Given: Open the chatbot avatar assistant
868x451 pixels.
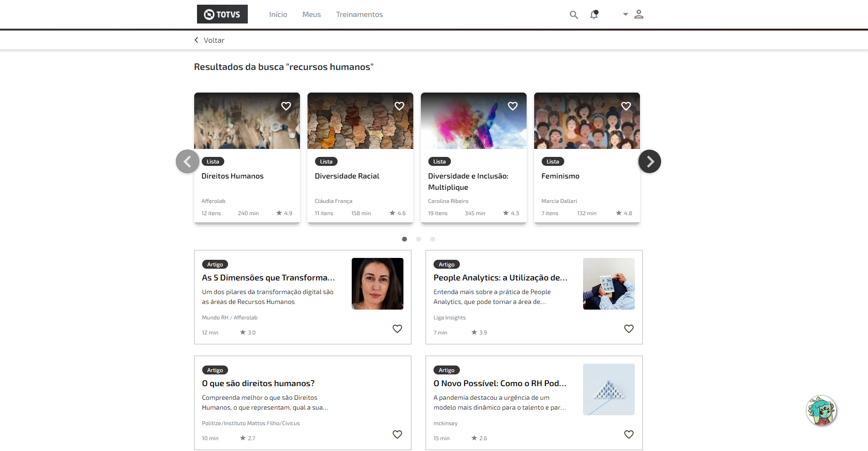Looking at the screenshot, I should 821,411.
